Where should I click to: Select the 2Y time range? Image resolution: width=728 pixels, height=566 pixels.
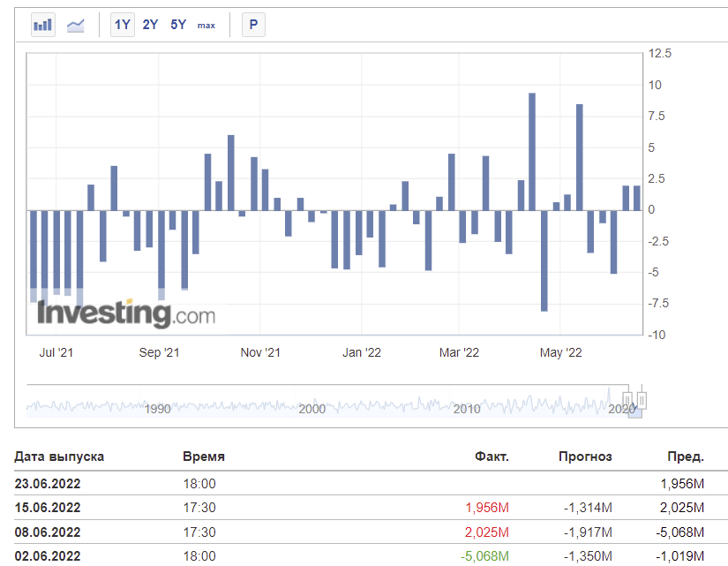point(150,25)
